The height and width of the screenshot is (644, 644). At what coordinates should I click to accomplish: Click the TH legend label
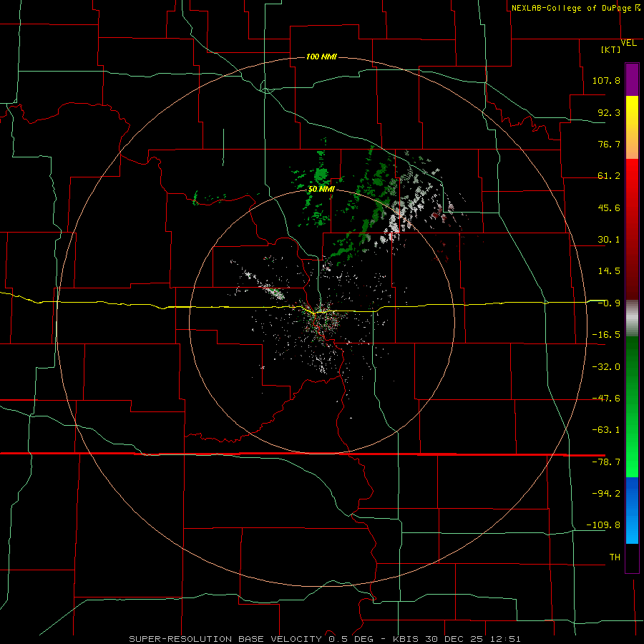coord(615,557)
